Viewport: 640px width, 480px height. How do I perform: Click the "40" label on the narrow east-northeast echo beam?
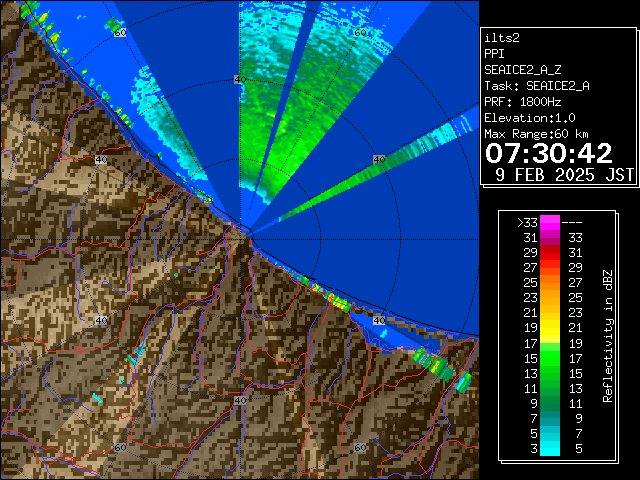379,160
